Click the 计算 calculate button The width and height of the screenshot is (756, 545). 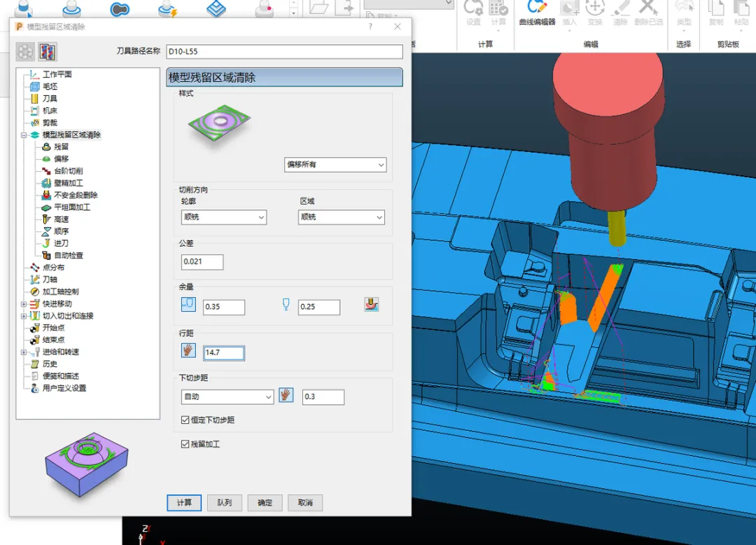pyautogui.click(x=184, y=502)
